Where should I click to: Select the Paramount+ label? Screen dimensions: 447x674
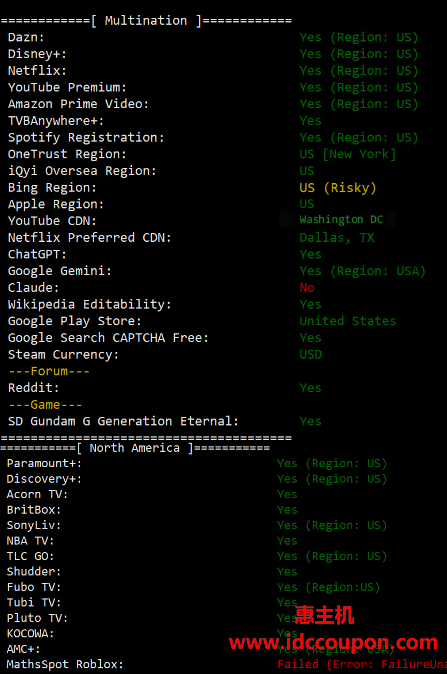tap(44, 463)
